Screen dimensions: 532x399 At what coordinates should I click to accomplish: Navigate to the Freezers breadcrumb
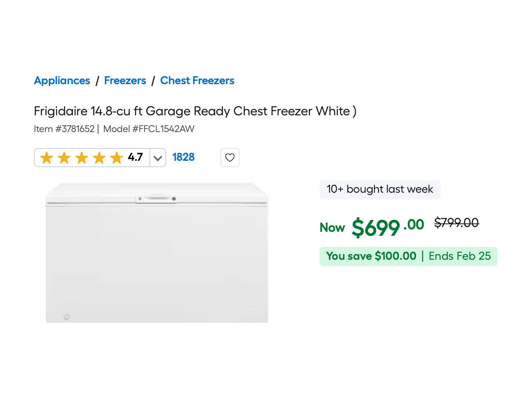coord(125,80)
